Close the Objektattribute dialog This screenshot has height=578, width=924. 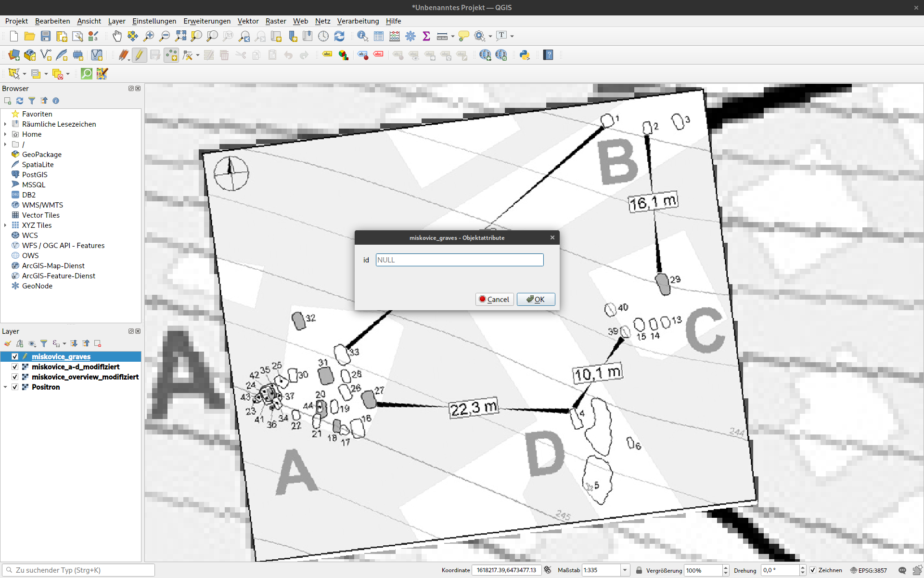click(x=552, y=237)
